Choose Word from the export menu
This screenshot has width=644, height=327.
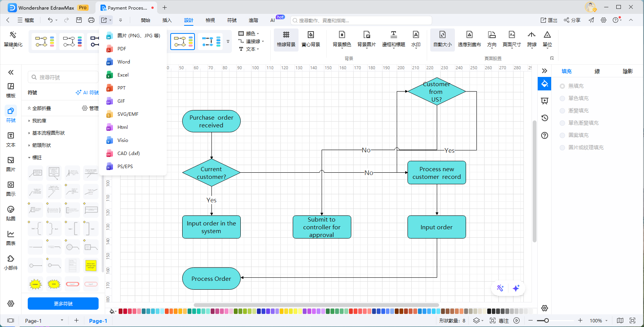pos(133,62)
